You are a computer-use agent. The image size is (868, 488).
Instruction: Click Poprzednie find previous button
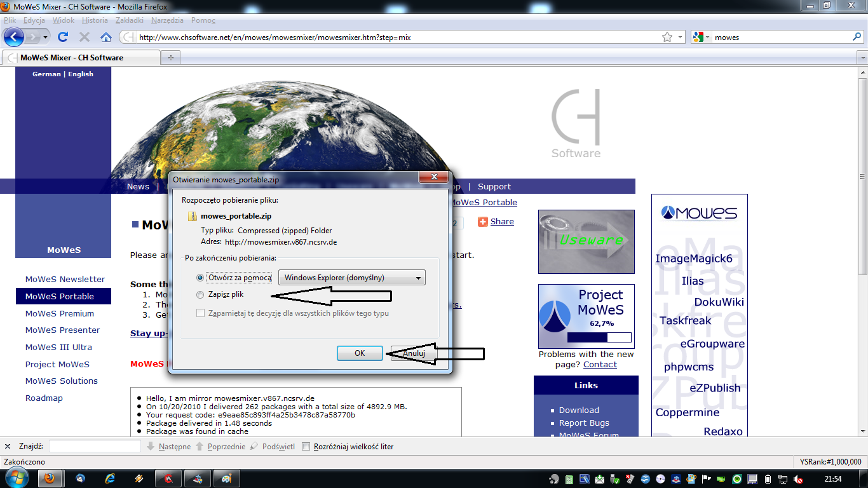coord(220,447)
